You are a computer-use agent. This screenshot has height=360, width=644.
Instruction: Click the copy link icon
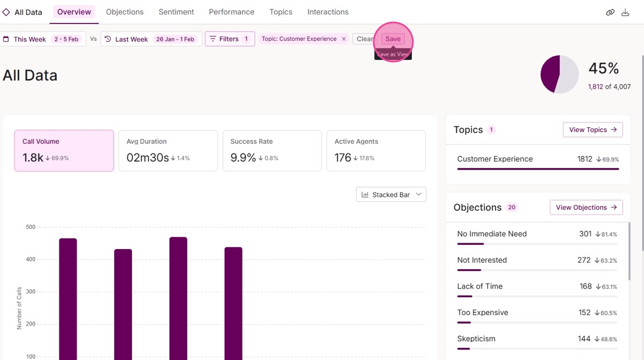click(x=610, y=12)
